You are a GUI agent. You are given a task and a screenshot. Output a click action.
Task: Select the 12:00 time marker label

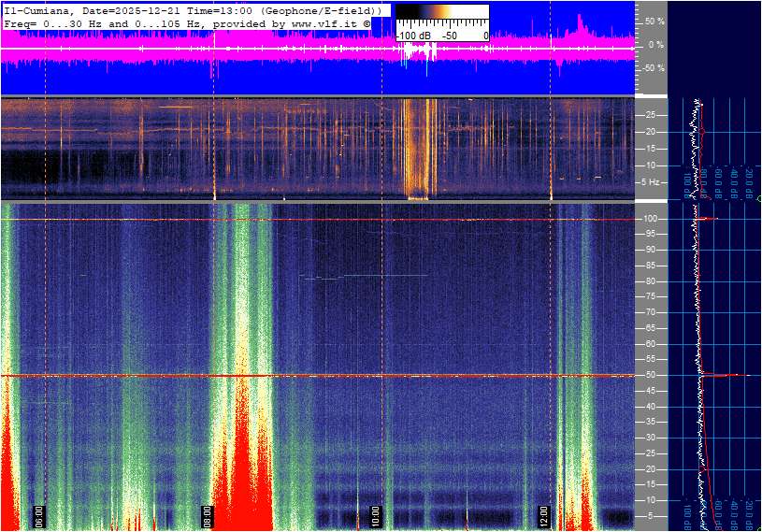544,515
